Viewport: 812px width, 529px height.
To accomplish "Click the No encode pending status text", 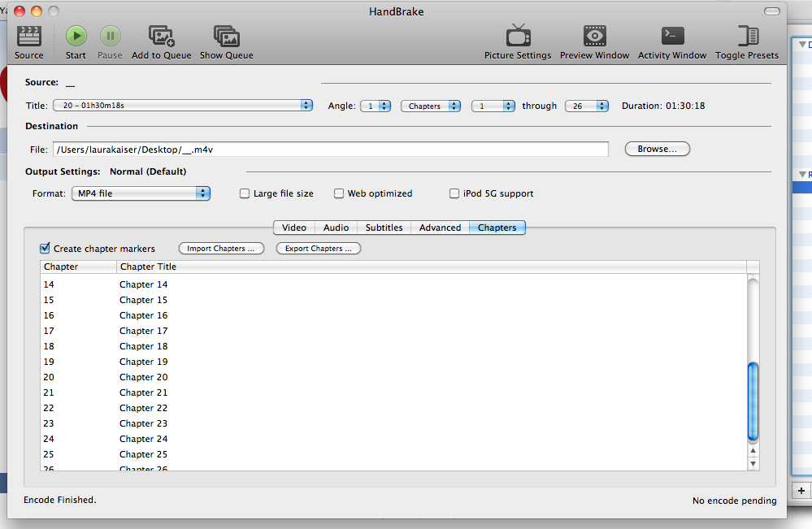I will point(734,501).
